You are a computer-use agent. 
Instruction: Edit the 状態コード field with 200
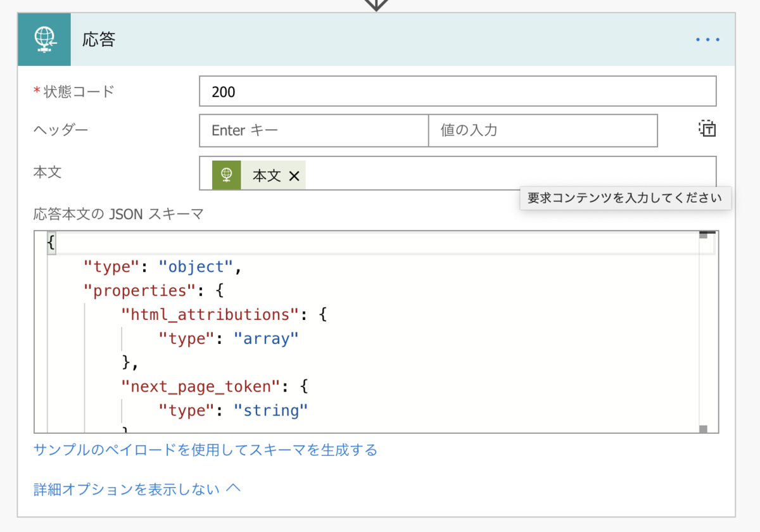pyautogui.click(x=458, y=91)
